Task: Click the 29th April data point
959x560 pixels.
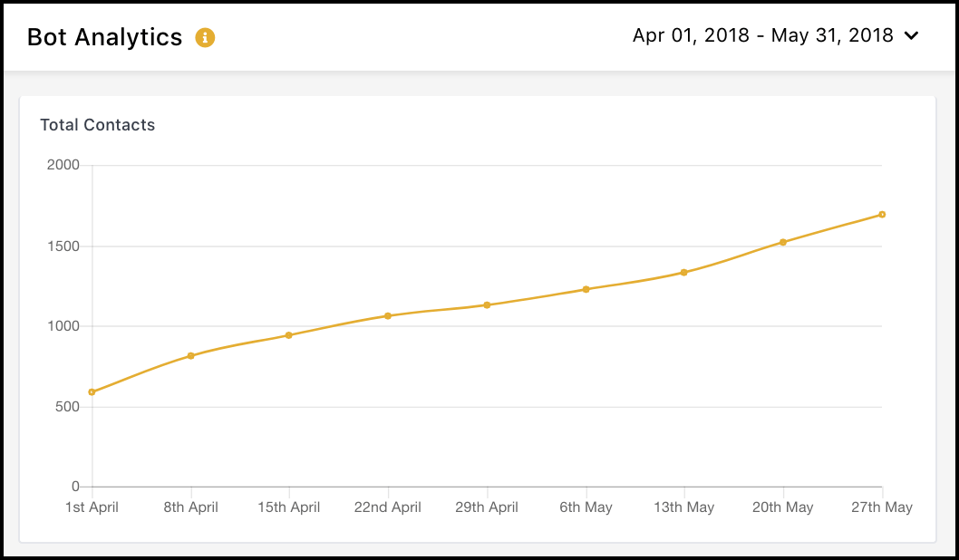Action: (487, 305)
